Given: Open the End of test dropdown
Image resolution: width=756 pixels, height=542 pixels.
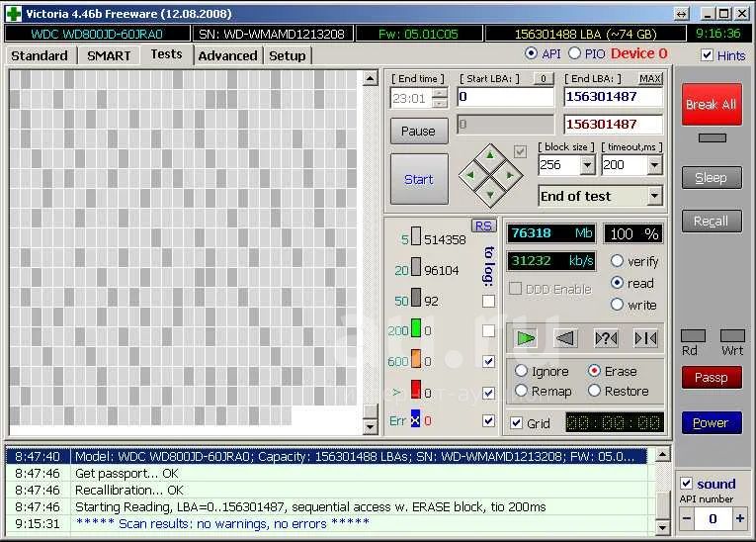Looking at the screenshot, I should 655,196.
